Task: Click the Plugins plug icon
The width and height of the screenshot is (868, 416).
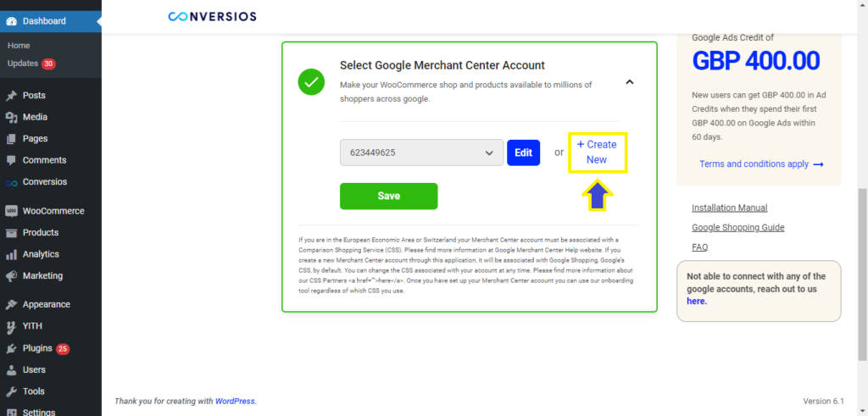Action: tap(12, 348)
